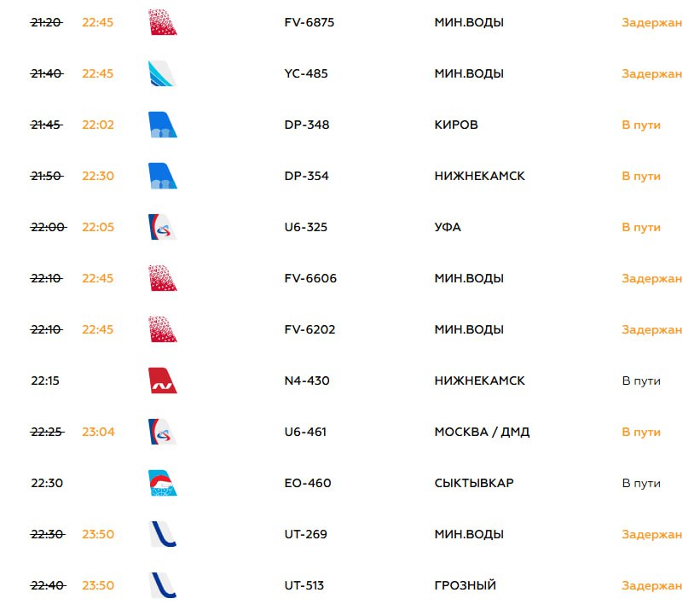Click destination УФА
Screen dimensions: 700x610
click(x=448, y=227)
